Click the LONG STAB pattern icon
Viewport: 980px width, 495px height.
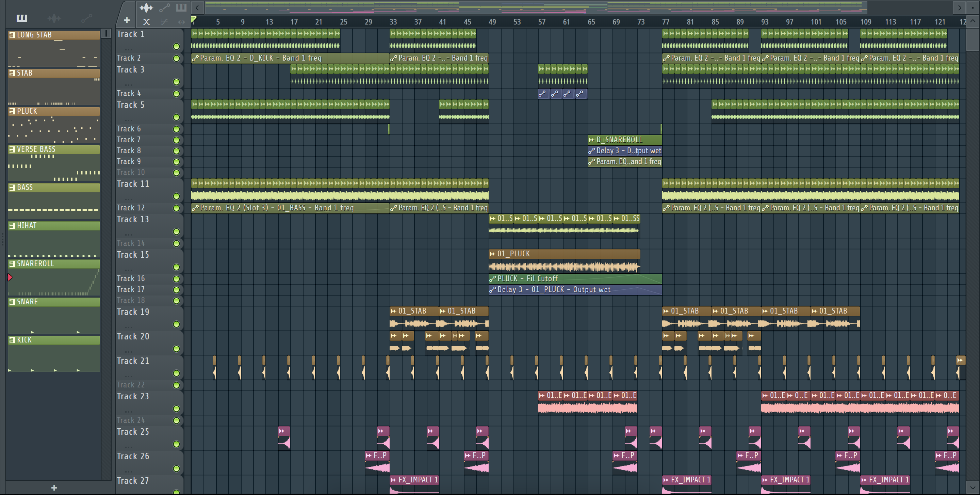12,35
